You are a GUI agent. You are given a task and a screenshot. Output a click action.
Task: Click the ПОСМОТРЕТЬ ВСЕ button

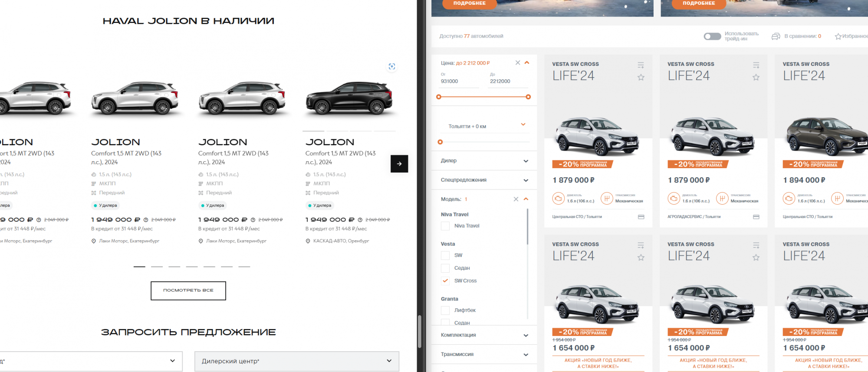coord(188,290)
